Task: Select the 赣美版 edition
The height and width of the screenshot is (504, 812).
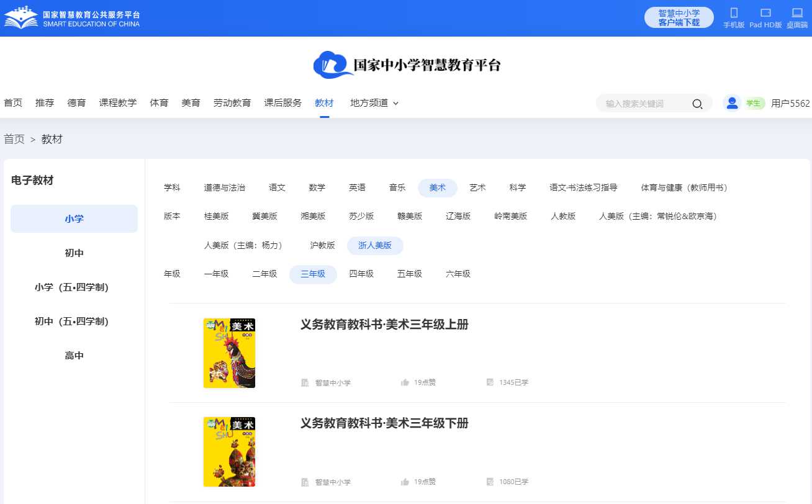Action: pos(410,216)
